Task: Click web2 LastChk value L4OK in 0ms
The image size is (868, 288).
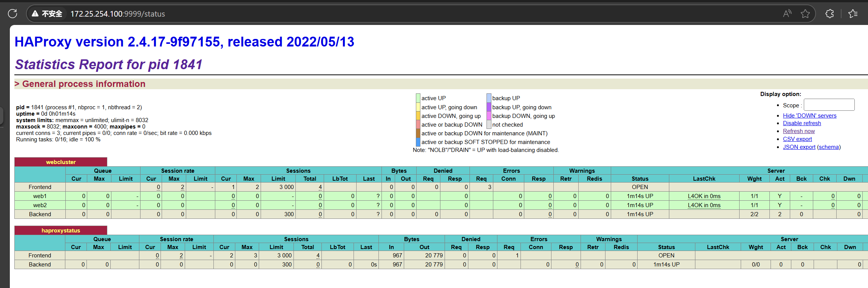Action: [704, 205]
